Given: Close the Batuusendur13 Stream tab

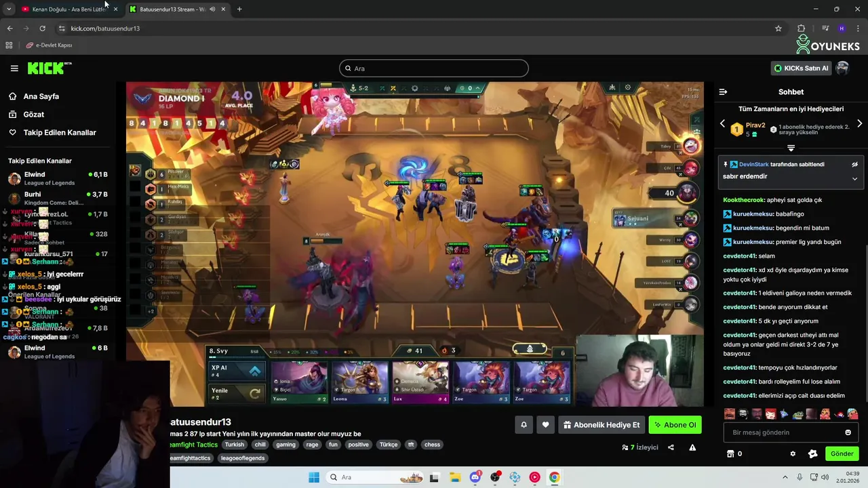Looking at the screenshot, I should 223,9.
